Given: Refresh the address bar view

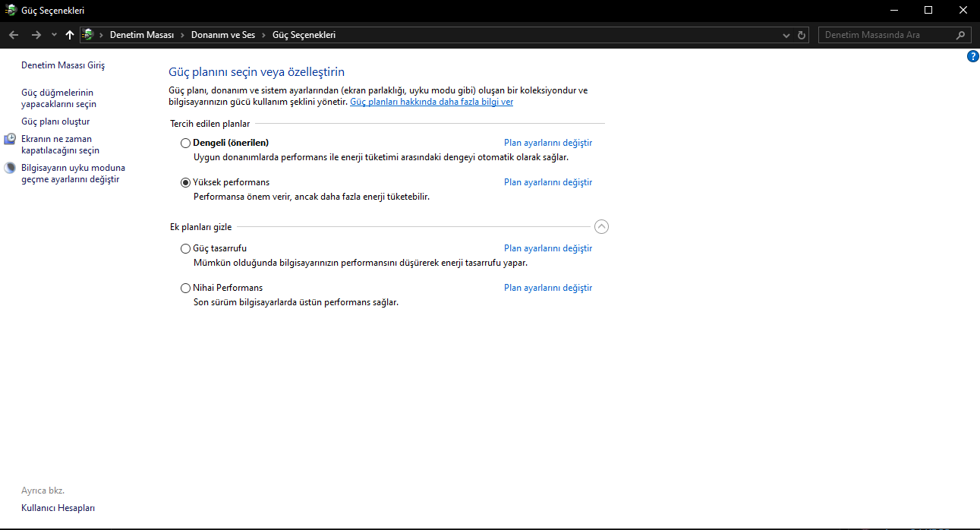Looking at the screenshot, I should pos(802,35).
